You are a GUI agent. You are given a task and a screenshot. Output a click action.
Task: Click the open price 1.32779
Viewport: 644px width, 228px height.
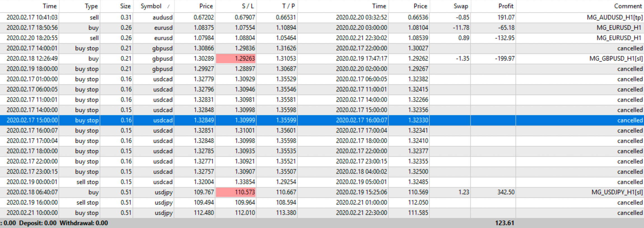coord(204,79)
